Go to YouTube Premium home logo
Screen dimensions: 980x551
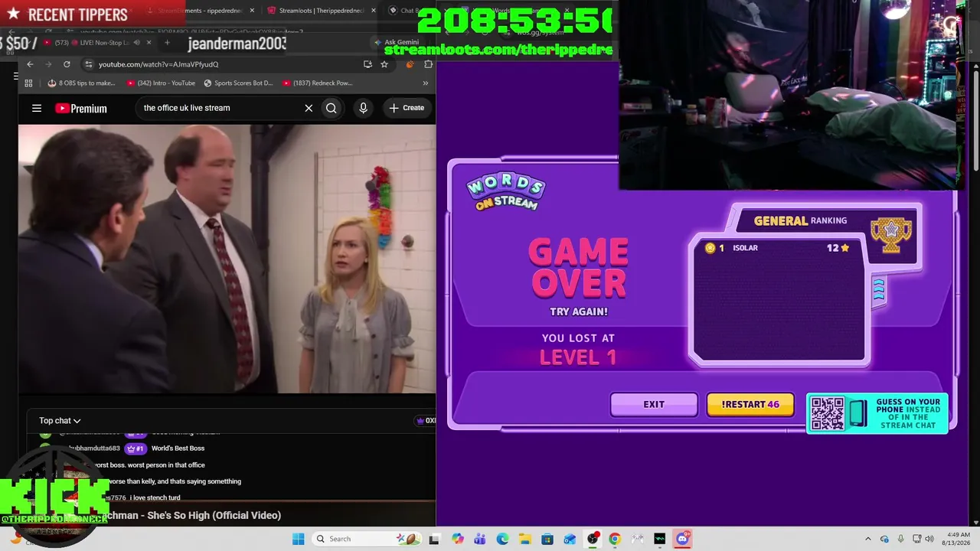click(81, 109)
